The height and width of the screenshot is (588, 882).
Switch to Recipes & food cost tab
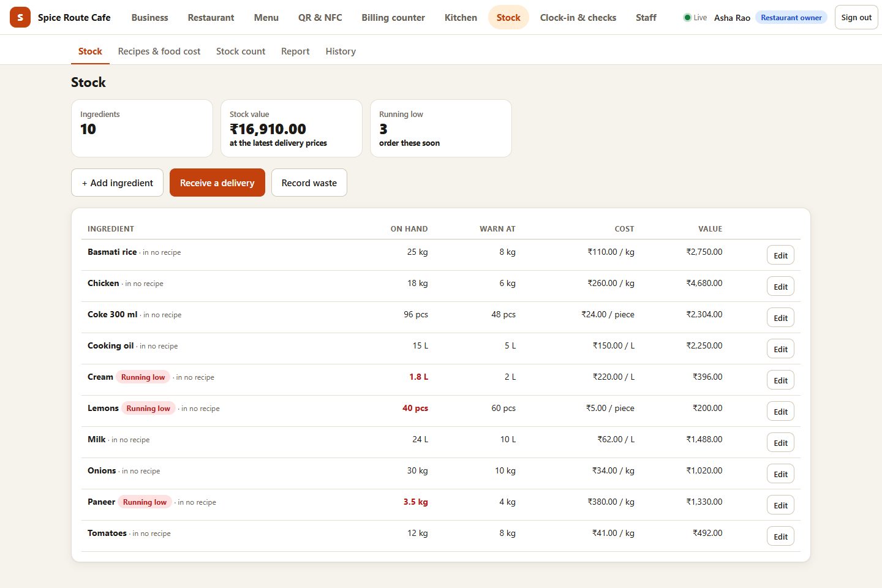click(159, 51)
